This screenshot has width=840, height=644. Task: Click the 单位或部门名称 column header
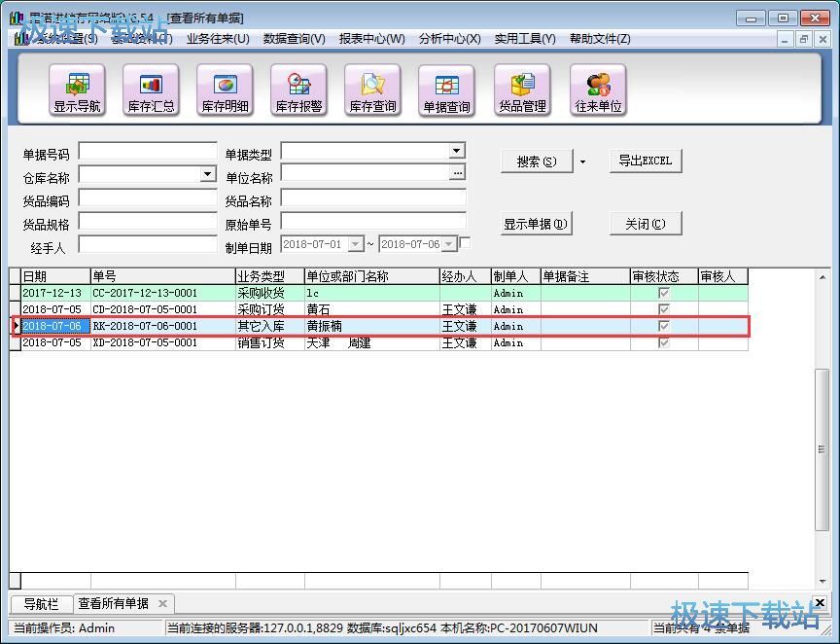click(x=371, y=276)
